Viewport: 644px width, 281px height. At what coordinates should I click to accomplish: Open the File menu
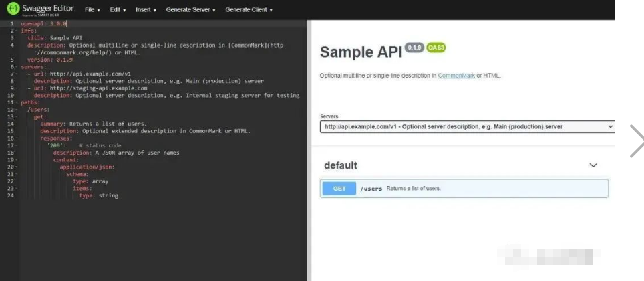pyautogui.click(x=92, y=10)
